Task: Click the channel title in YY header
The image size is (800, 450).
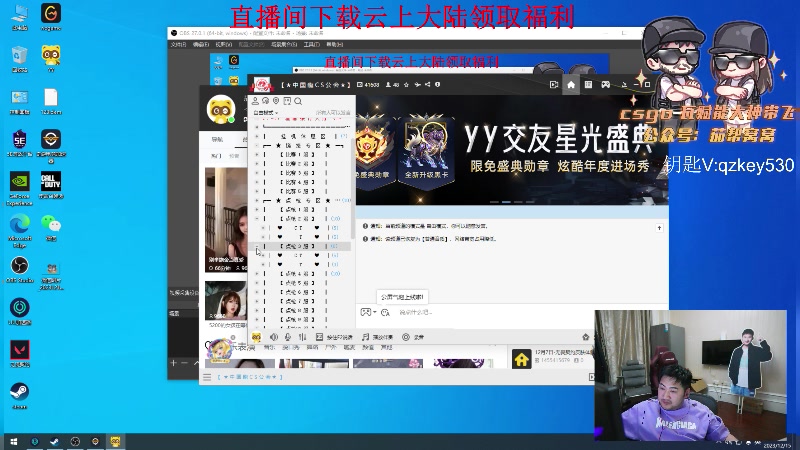Action: (x=315, y=85)
